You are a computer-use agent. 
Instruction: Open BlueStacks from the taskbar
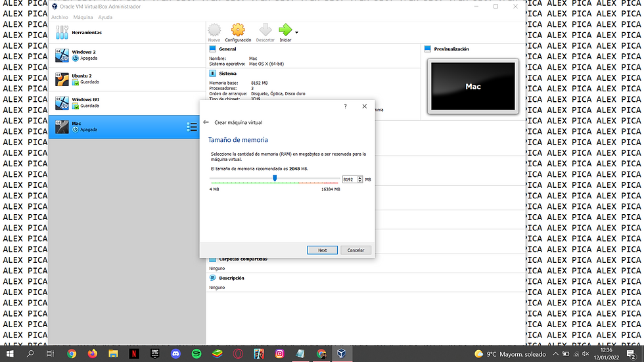click(218, 354)
